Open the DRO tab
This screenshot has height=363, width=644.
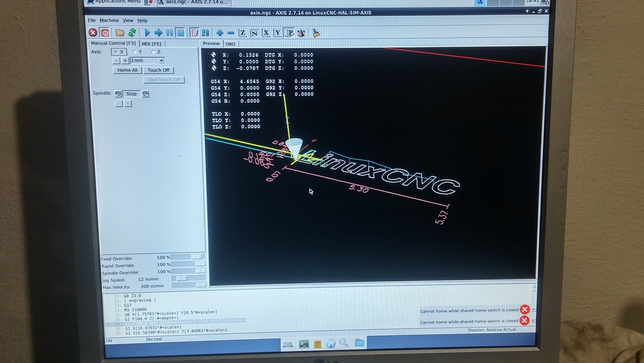point(230,44)
